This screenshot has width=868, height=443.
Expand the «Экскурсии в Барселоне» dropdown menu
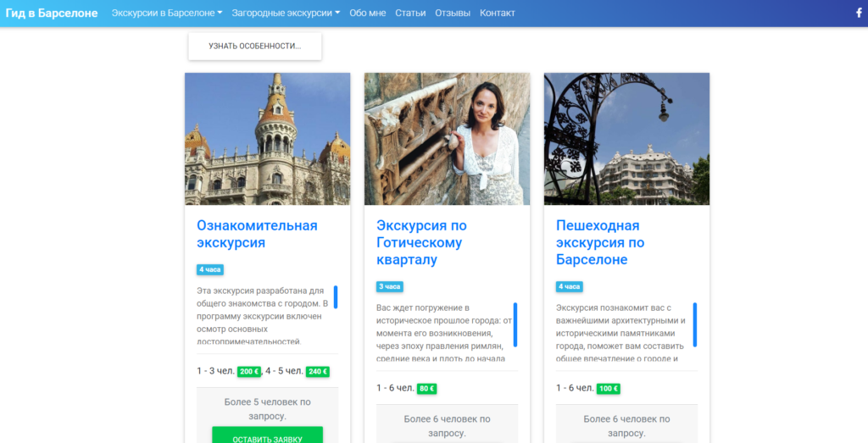167,13
